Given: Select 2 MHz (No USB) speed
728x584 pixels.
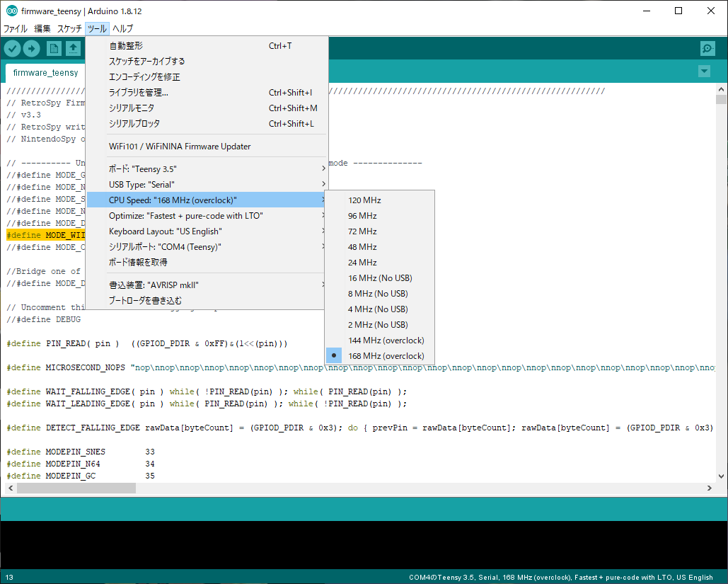Looking at the screenshot, I should tap(380, 325).
